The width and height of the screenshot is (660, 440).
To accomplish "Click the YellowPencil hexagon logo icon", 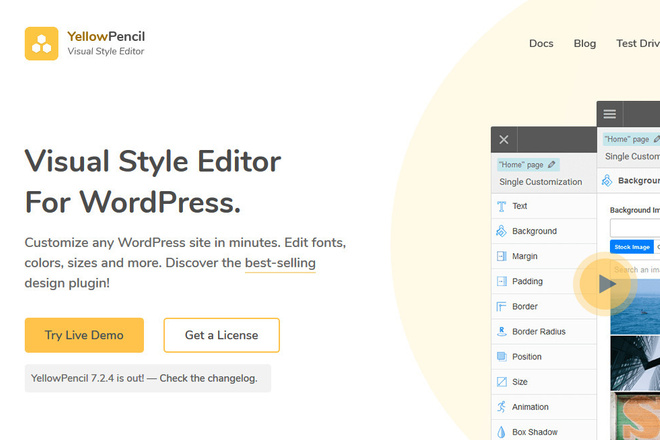I will [x=41, y=43].
